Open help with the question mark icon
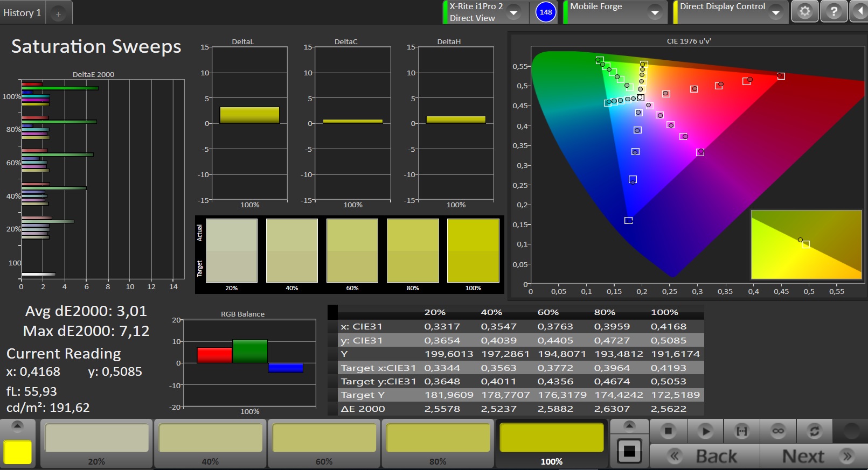Screen dimensions: 868x470 pyautogui.click(x=834, y=12)
